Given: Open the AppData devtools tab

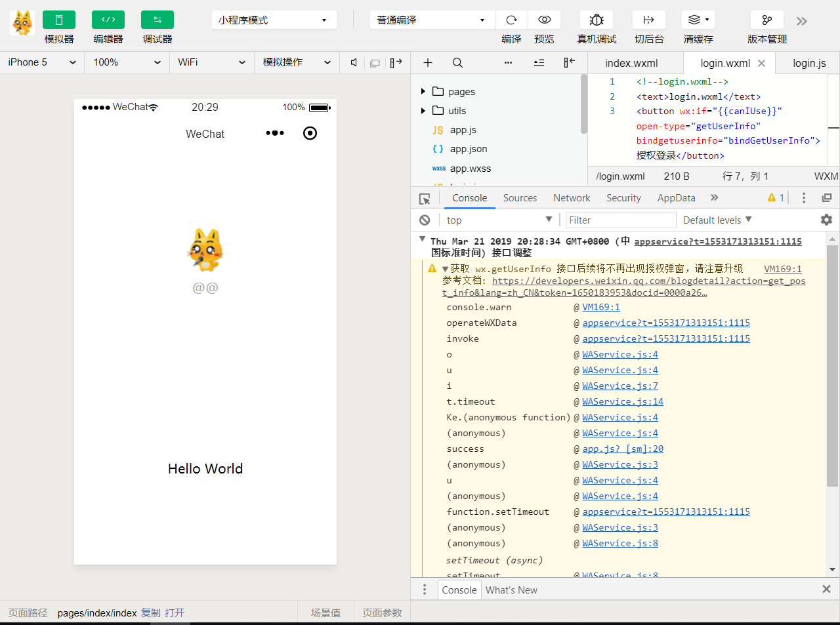Looking at the screenshot, I should 676,198.
